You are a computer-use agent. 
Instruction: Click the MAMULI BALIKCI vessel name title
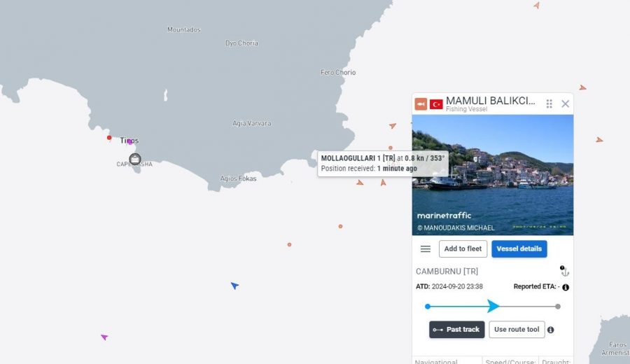coord(490,101)
